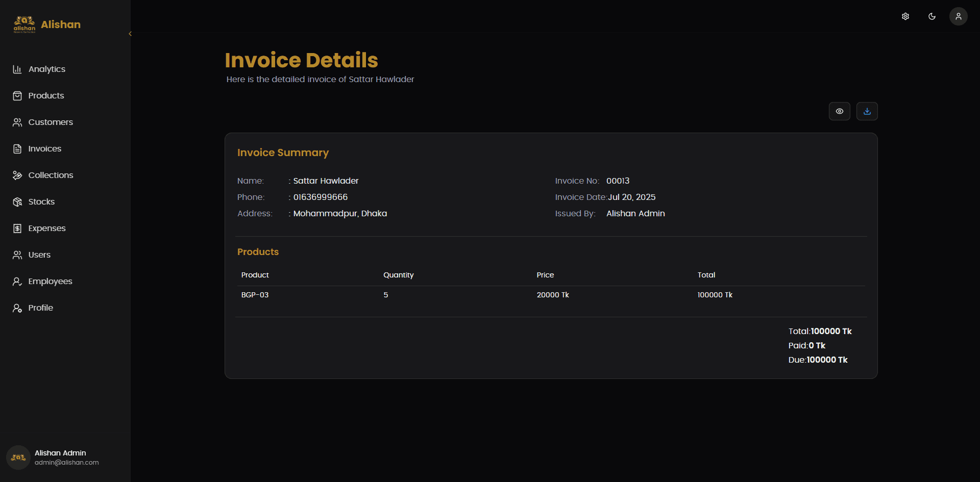Click the Employees person-check icon
Image resolution: width=980 pixels, height=482 pixels.
pos(17,282)
